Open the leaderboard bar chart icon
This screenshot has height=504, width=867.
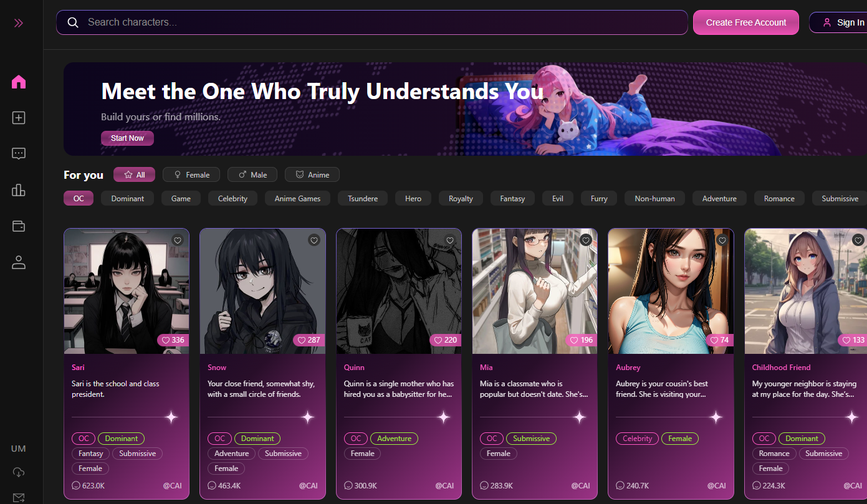click(x=19, y=190)
